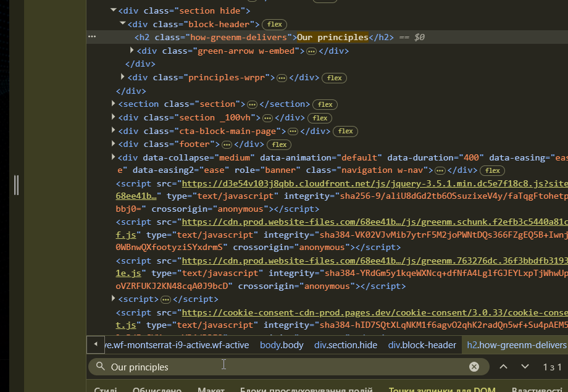
Task: Select the h2 how-greenm-delivers DOM row
Action: [x=327, y=37]
